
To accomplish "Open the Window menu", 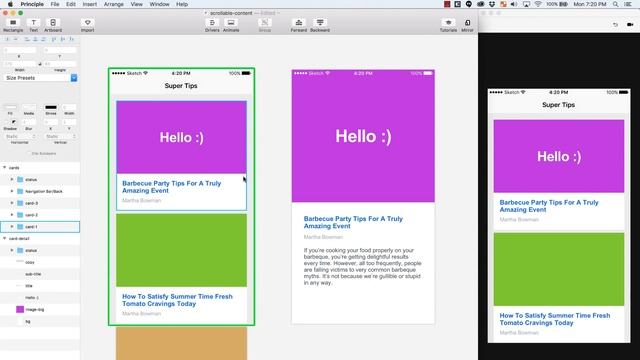I will point(159,4).
